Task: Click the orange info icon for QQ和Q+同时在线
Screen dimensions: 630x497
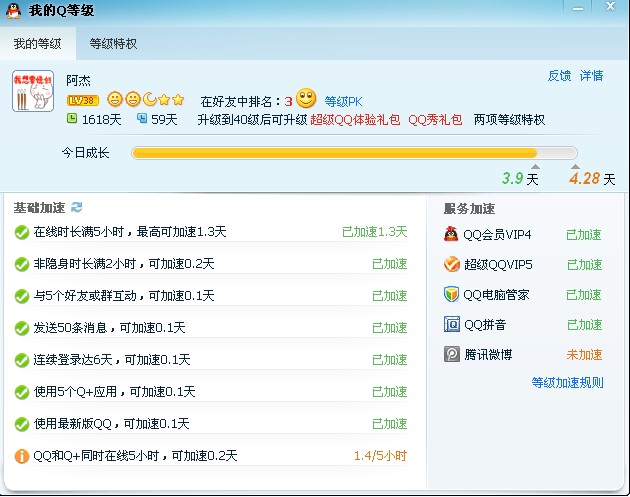Action: tap(22, 456)
